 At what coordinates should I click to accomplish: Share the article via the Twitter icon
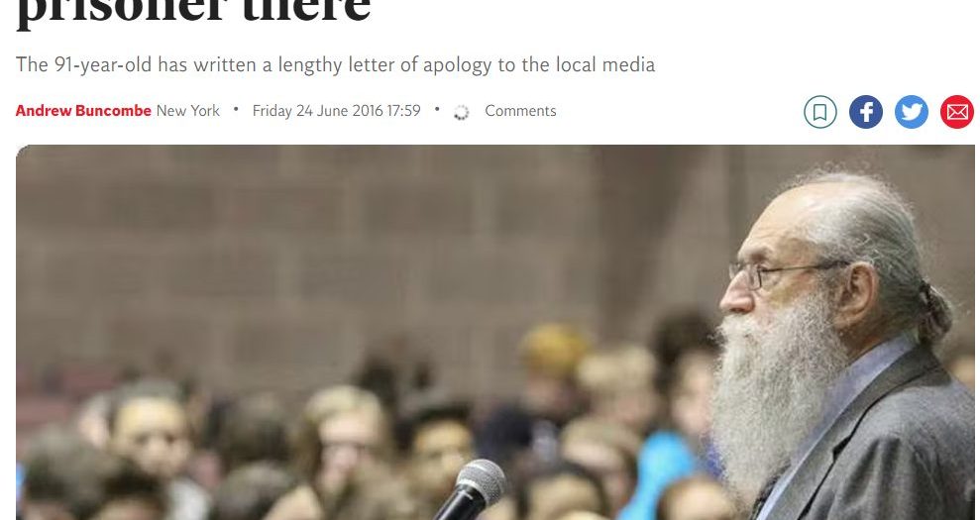(912, 112)
